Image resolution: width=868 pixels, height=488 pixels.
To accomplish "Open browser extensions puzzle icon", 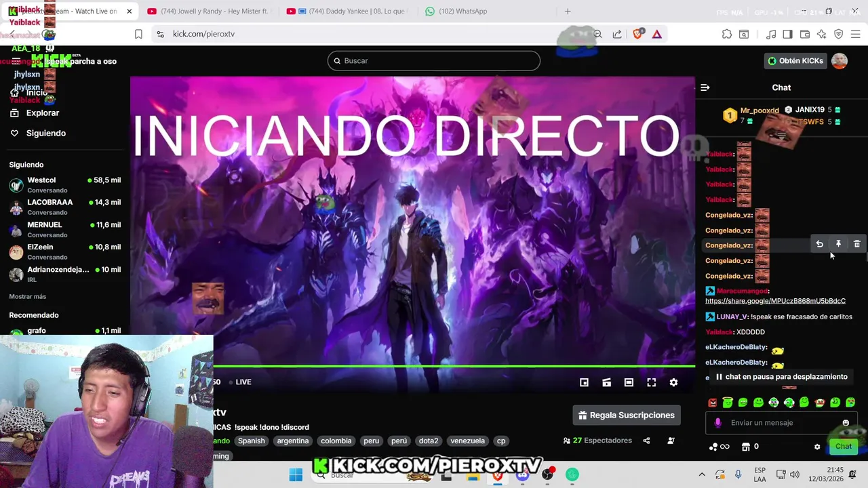I will [727, 34].
